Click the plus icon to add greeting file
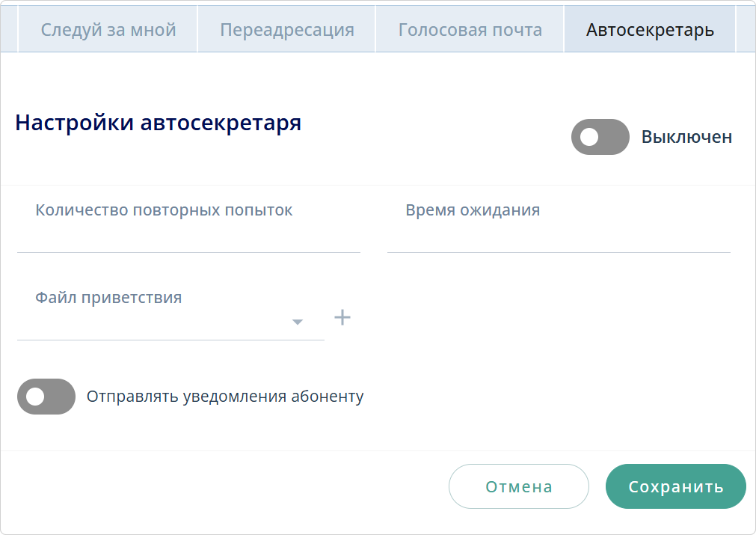 coord(343,317)
